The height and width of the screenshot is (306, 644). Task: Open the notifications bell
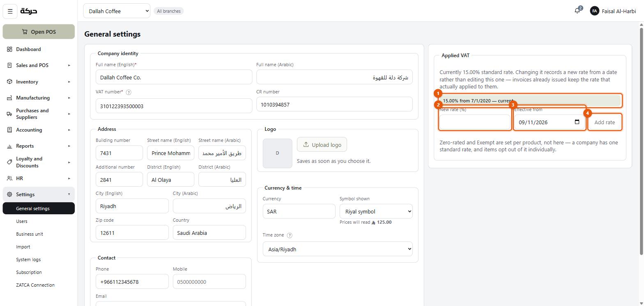tap(577, 11)
